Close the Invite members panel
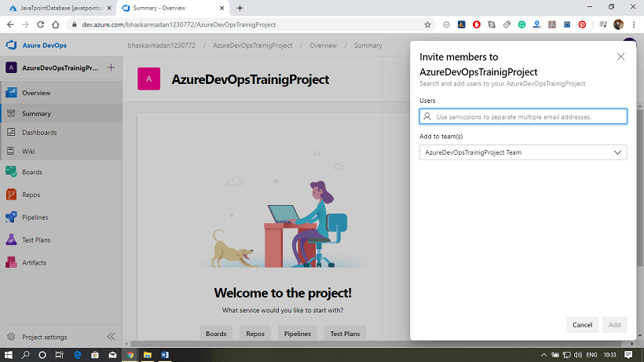Viewport: 644px width, 362px height. (620, 57)
